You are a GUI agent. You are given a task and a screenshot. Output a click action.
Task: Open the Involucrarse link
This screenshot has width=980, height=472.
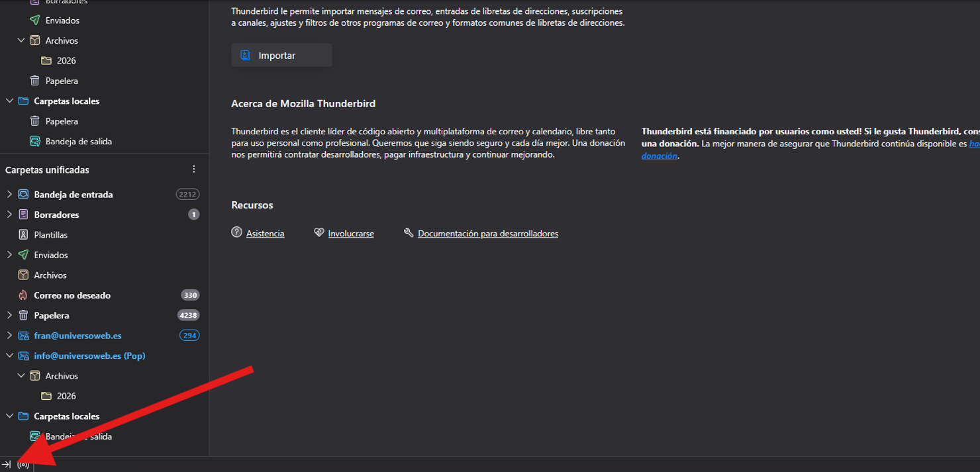point(350,234)
